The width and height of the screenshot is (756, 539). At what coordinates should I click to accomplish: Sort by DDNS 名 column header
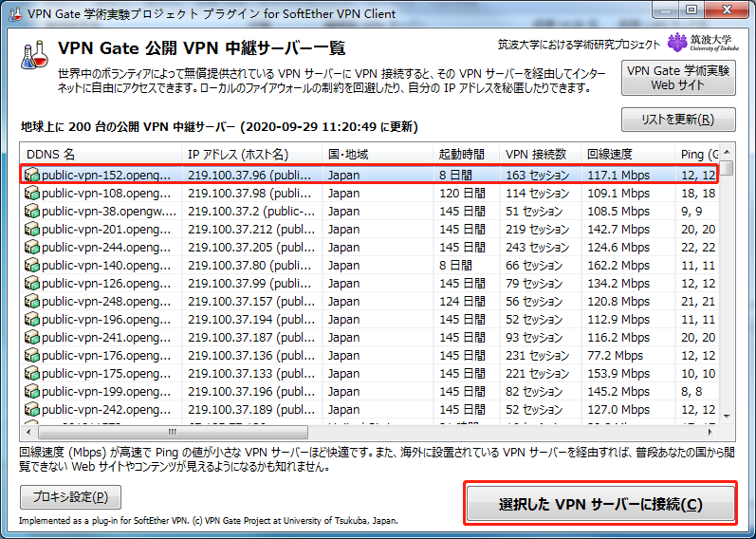click(101, 155)
